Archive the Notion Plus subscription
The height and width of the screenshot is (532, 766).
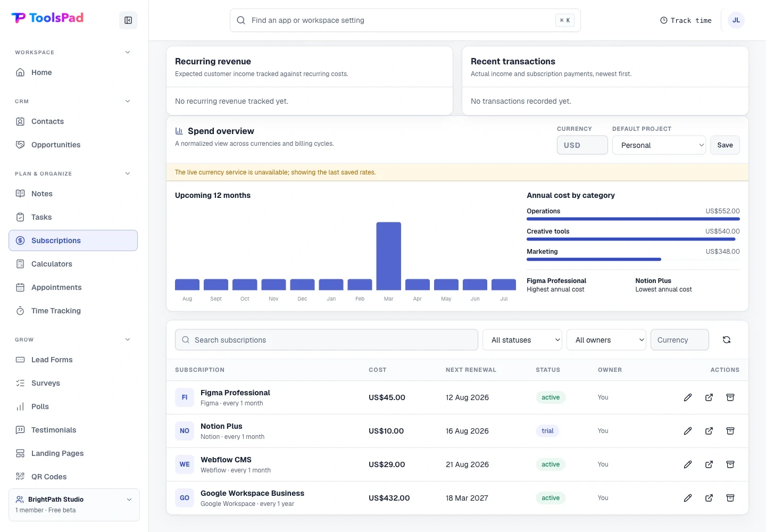pos(730,431)
